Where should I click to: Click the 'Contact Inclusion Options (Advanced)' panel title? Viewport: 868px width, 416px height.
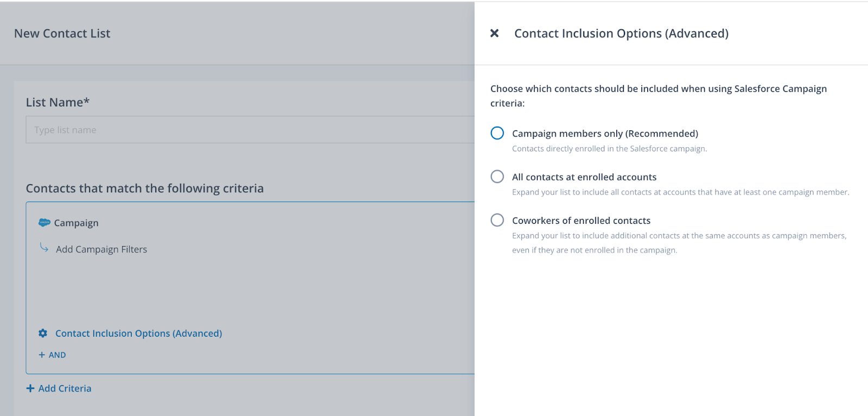pyautogui.click(x=621, y=34)
